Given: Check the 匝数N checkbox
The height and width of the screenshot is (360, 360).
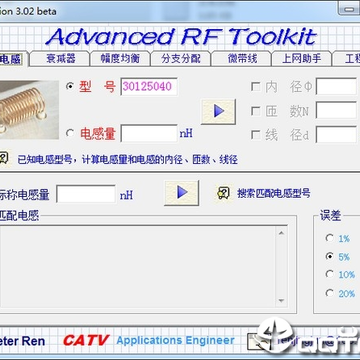Looking at the screenshot, I should click(x=256, y=111).
